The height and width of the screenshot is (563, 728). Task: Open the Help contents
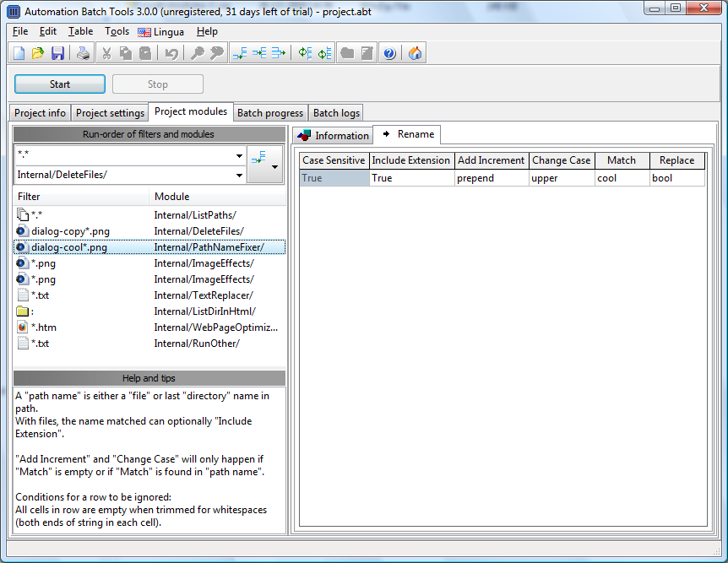[389, 52]
